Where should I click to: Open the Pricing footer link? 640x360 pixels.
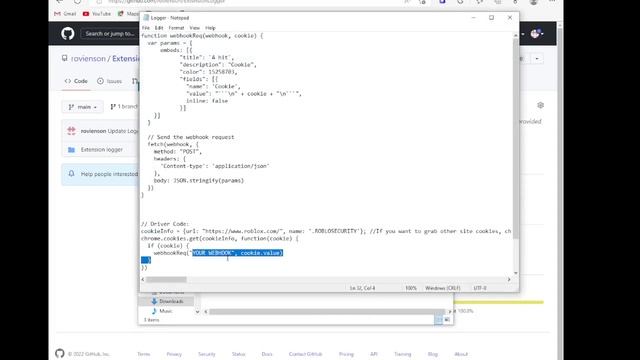click(x=346, y=354)
